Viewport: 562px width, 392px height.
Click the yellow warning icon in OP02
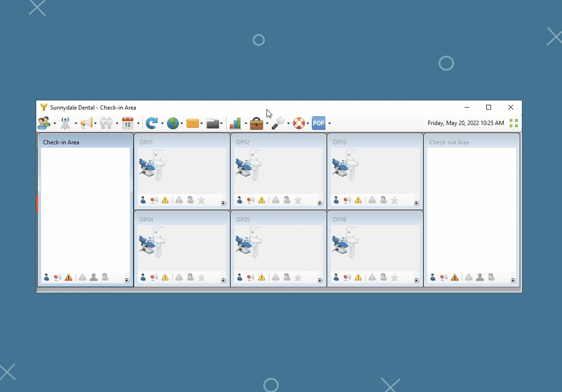[x=262, y=200]
